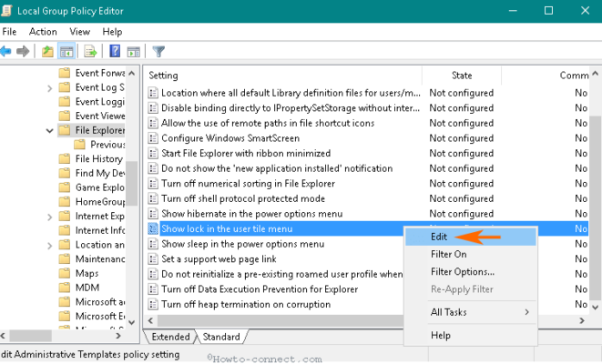The width and height of the screenshot is (602, 364).
Task: Toggle the Show/Hide Console Tree icon
Action: coord(66,51)
